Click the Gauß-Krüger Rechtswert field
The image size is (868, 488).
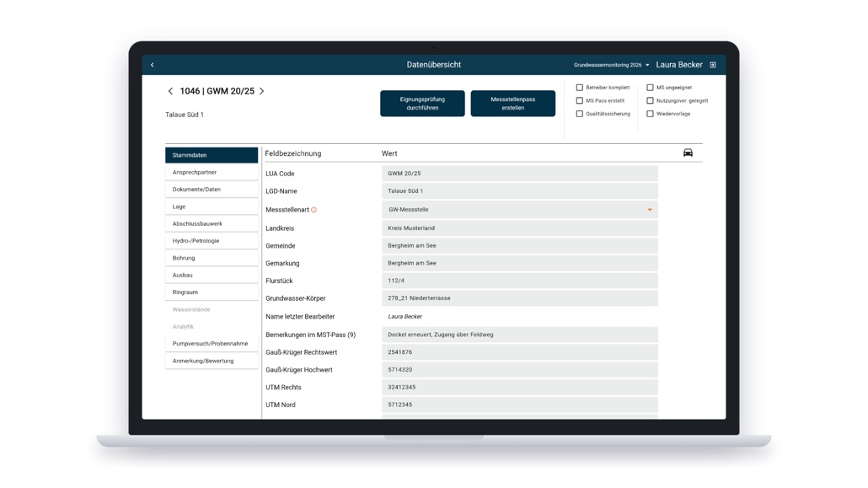point(520,352)
